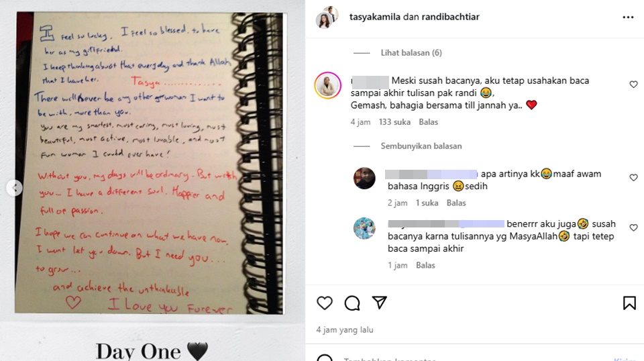Reply to the 'benerrr aku juga' comment
The image size is (644, 361).
[x=425, y=265]
